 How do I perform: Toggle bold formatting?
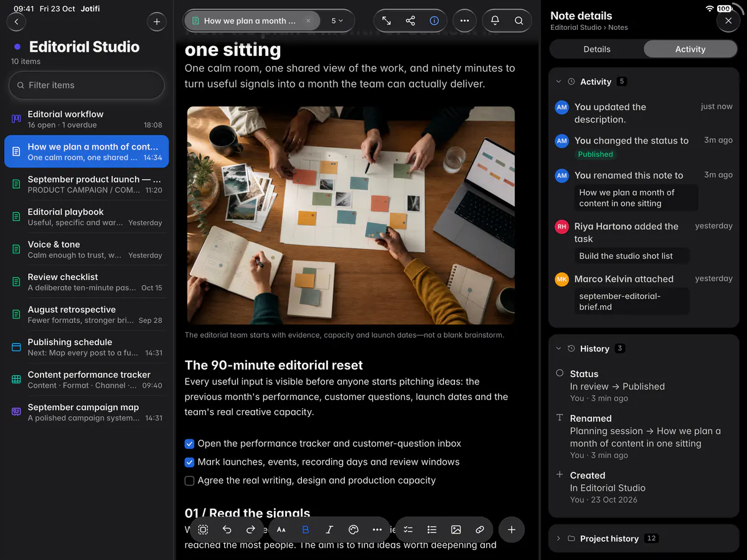[x=306, y=530]
